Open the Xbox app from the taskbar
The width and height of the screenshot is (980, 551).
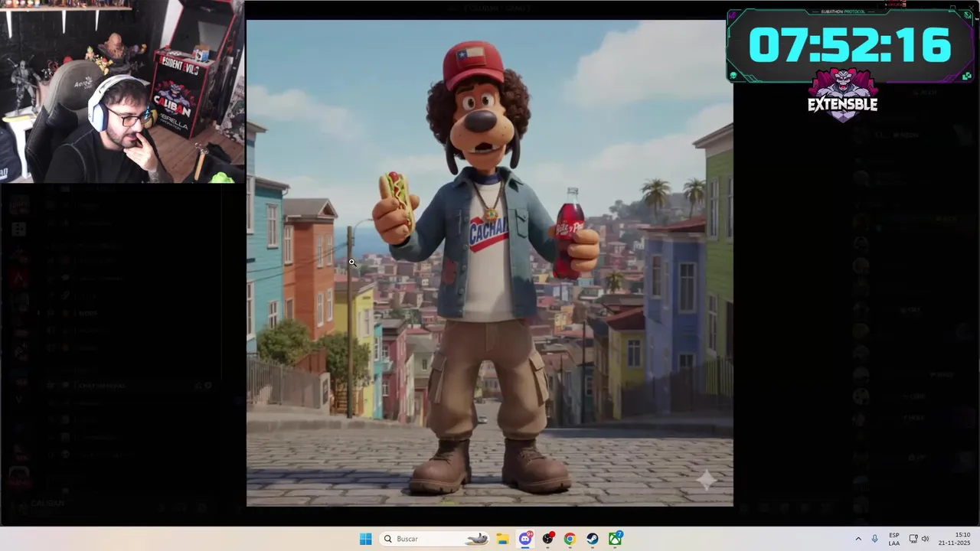pyautogui.click(x=615, y=539)
